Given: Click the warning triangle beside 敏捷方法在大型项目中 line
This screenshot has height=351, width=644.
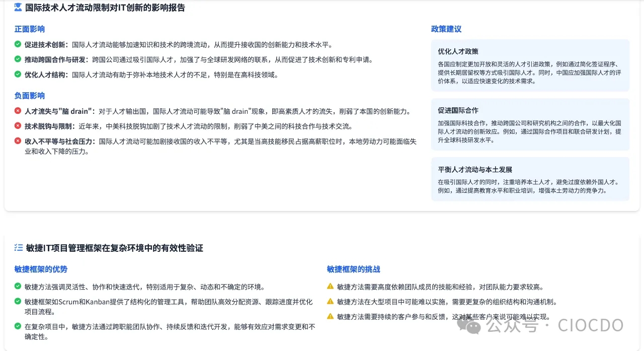Looking at the screenshot, I should [331, 302].
